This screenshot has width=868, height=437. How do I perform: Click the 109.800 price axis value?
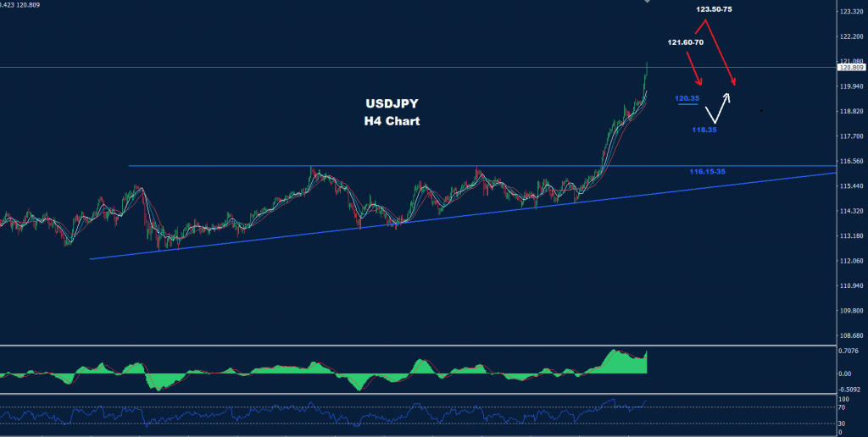click(852, 310)
